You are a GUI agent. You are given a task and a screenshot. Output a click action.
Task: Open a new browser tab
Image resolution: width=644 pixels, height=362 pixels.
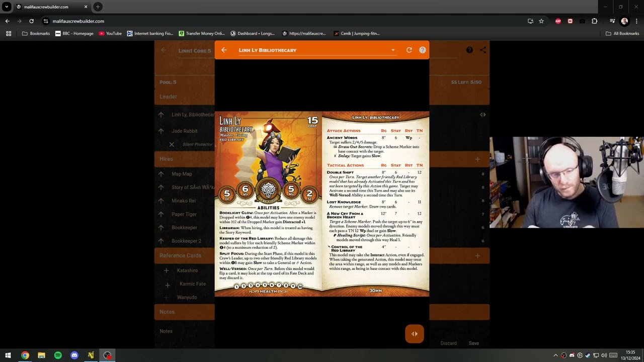(x=98, y=7)
